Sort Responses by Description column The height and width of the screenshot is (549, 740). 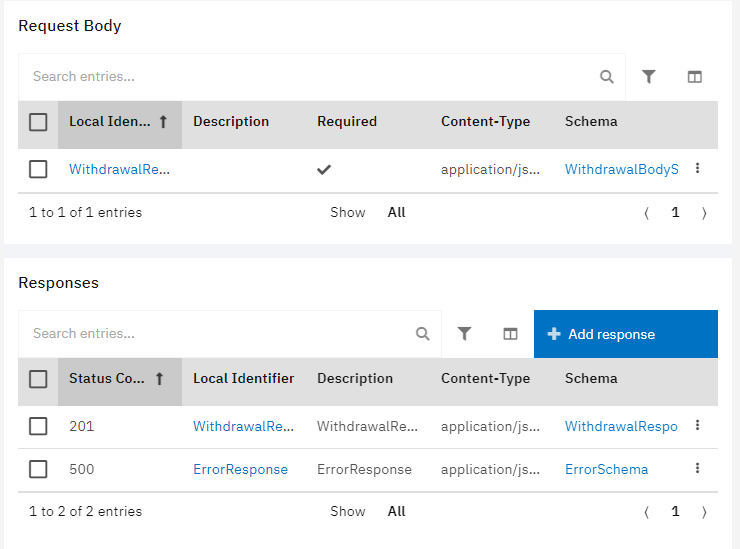pyautogui.click(x=355, y=378)
